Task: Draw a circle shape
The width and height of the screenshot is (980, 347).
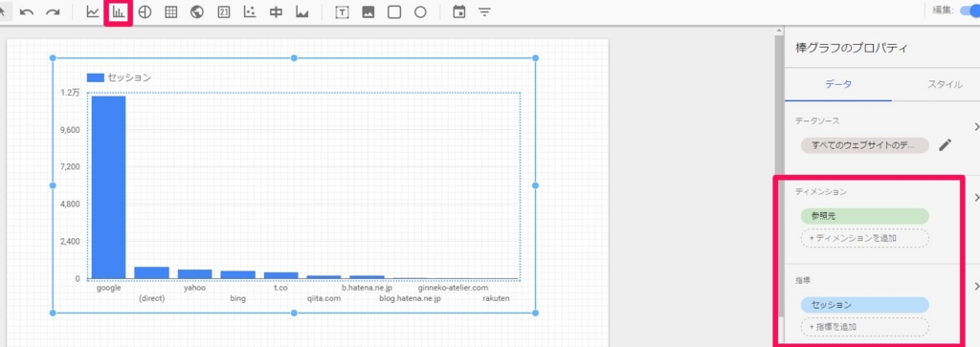Action: tap(421, 12)
